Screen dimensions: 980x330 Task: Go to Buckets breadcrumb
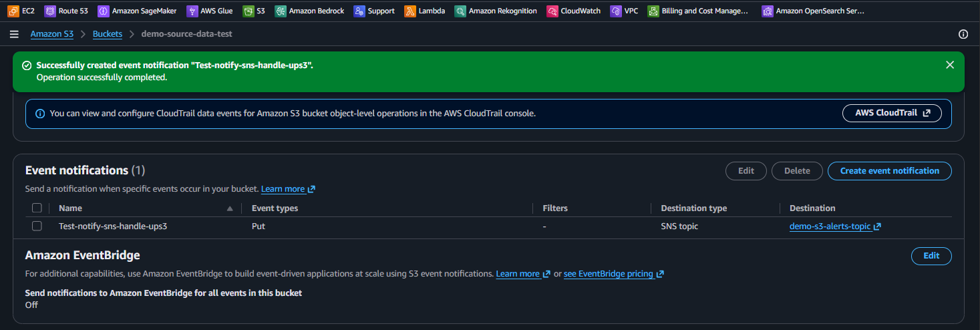point(108,33)
